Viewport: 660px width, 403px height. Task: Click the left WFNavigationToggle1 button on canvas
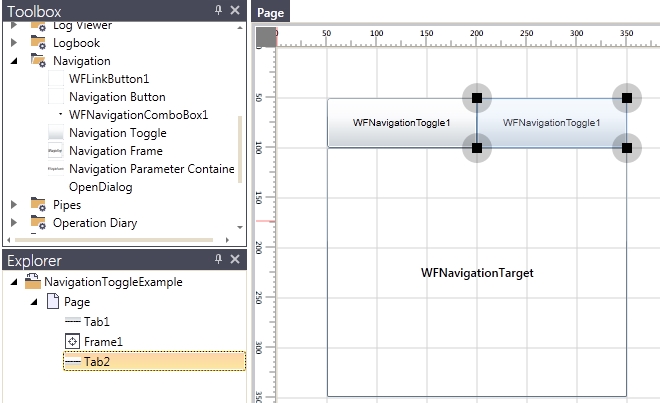pyautogui.click(x=400, y=123)
